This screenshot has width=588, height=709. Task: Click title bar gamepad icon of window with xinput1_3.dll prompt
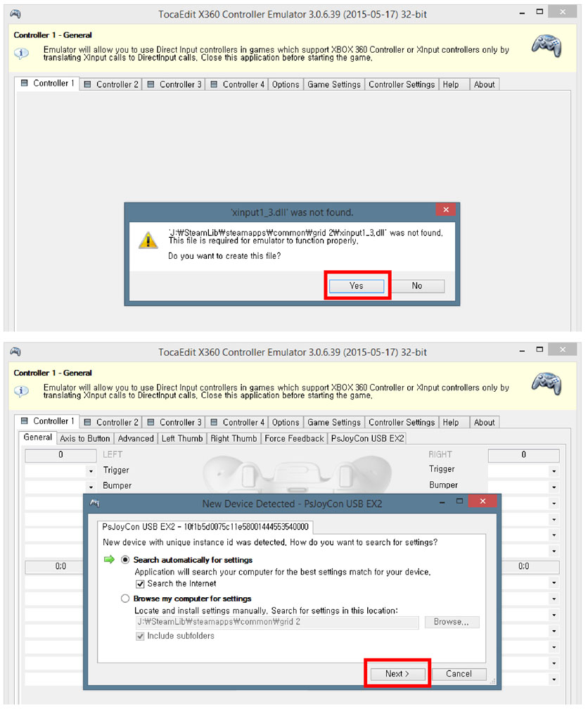(15, 13)
